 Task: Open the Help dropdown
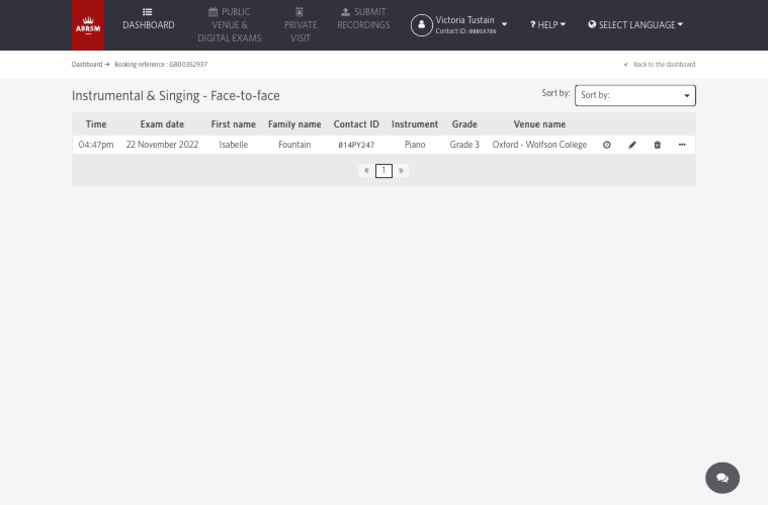tap(548, 24)
